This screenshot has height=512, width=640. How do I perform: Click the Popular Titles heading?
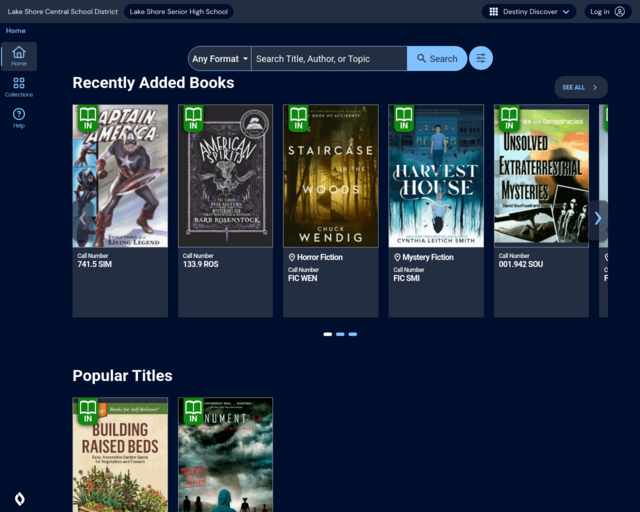122,376
